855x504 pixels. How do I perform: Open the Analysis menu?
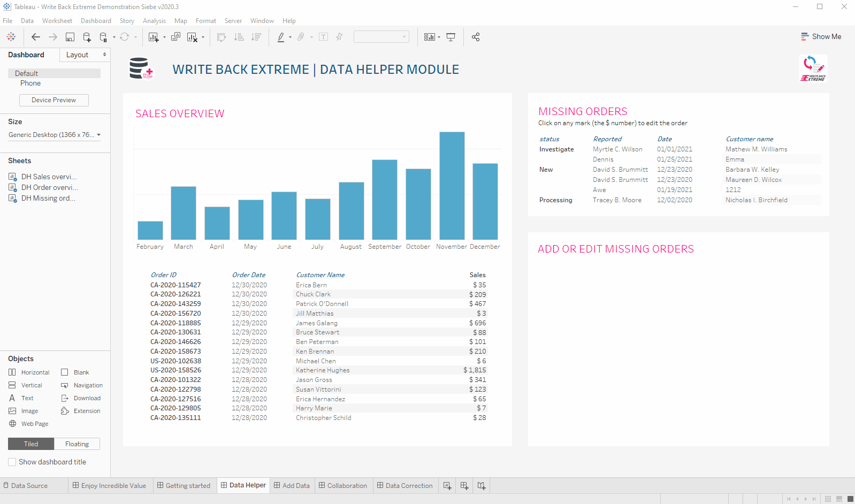154,21
